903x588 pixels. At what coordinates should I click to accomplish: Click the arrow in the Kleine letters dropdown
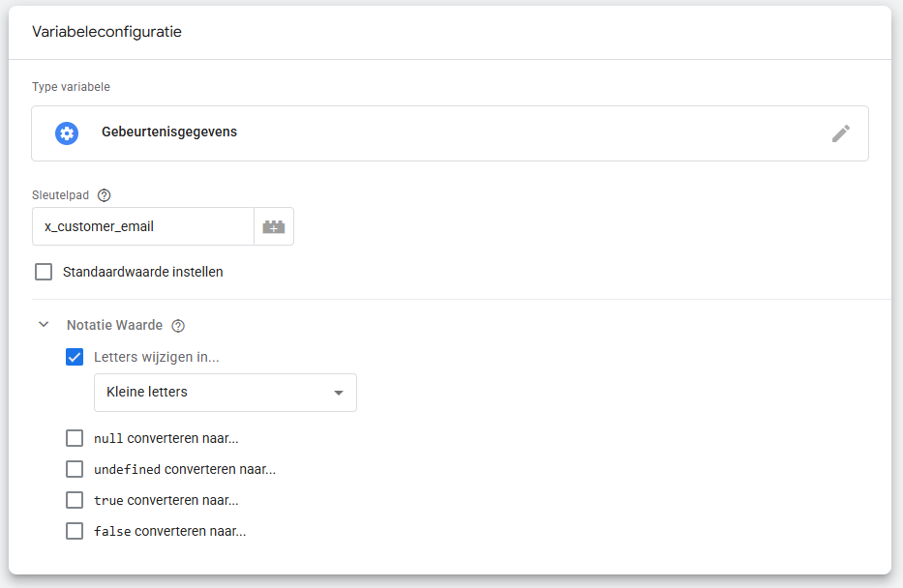[x=338, y=393]
